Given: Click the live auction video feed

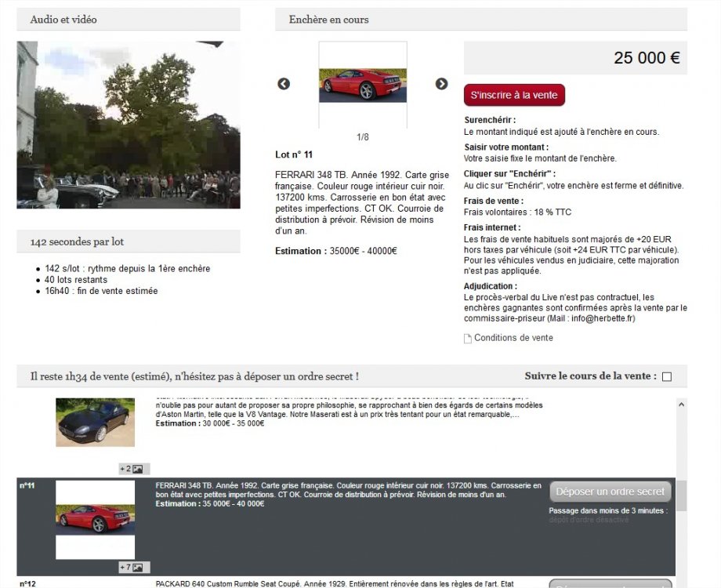Looking at the screenshot, I should 129,125.
